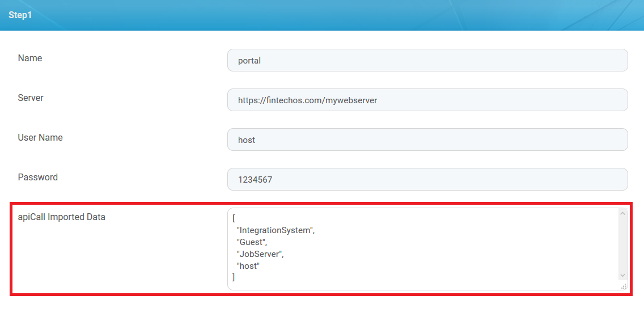
Task: Place cursor on "JobServer" entry in textarea
Action: (x=260, y=254)
